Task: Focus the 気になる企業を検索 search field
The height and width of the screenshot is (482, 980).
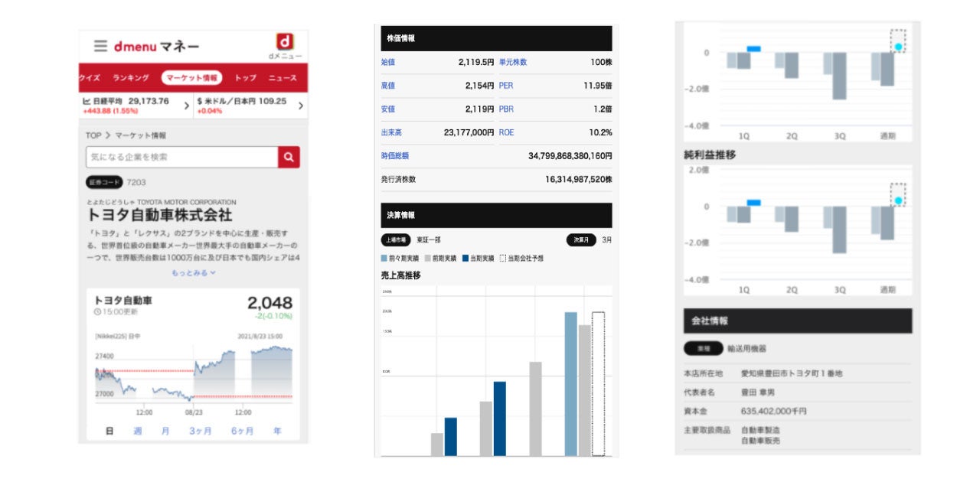Action: pos(182,157)
